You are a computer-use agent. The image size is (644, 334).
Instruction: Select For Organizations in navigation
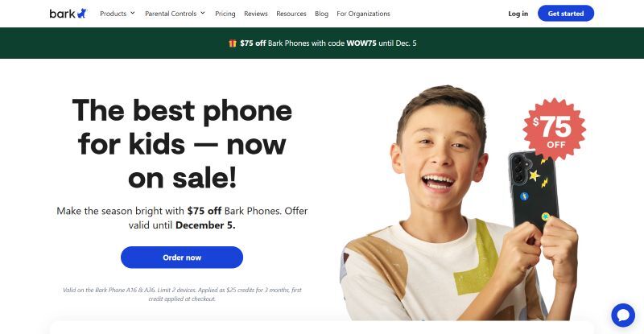(363, 14)
